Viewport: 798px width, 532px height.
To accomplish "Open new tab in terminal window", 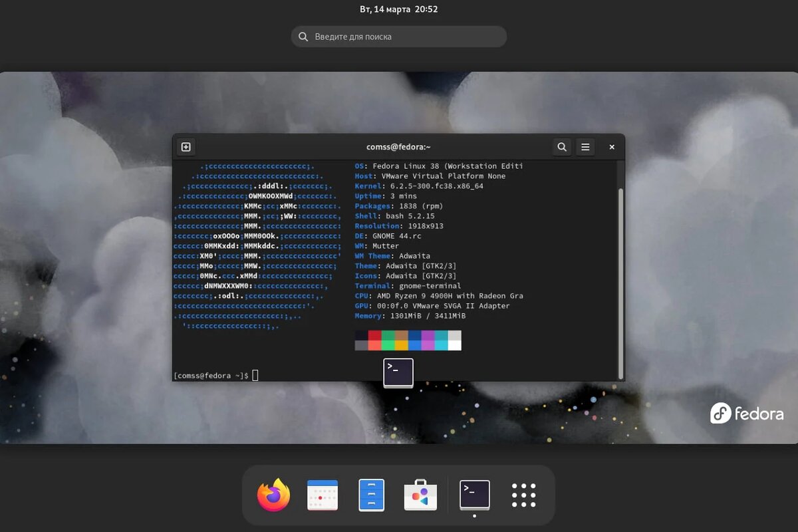I will point(186,147).
